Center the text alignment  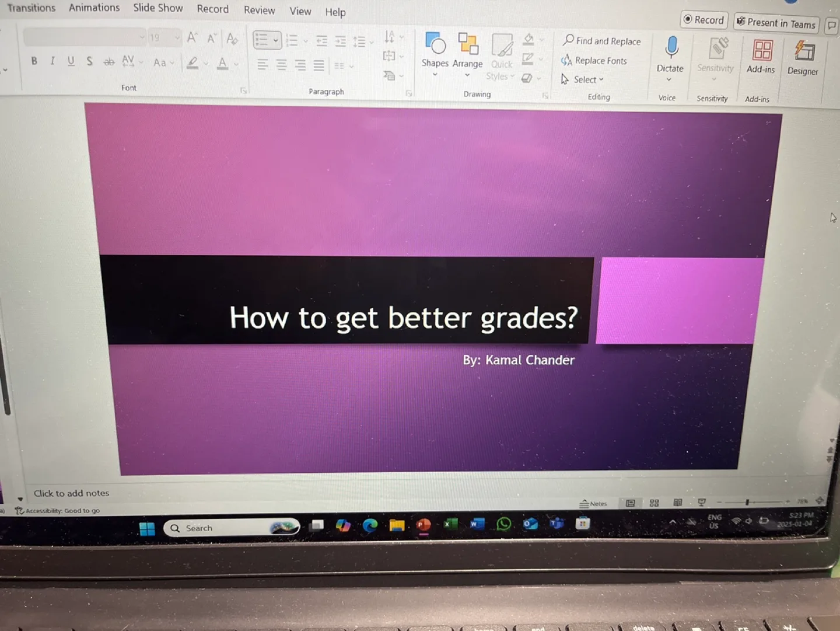pyautogui.click(x=282, y=65)
